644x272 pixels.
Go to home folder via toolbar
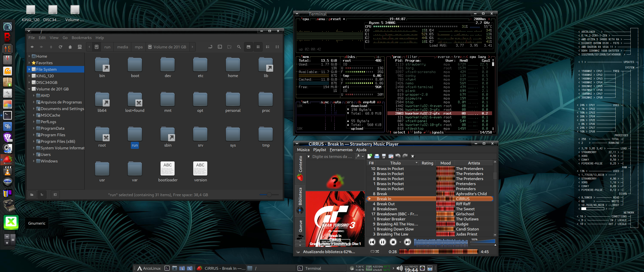click(x=70, y=47)
